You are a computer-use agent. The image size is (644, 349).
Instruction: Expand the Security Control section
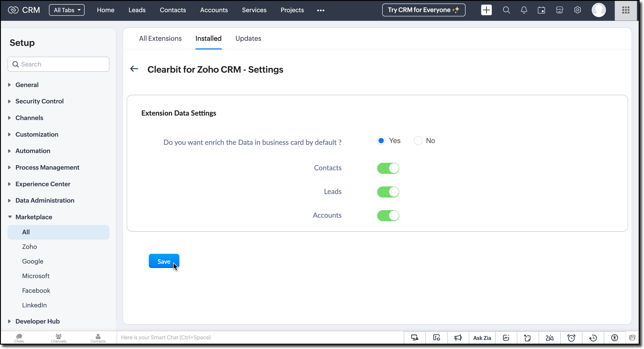(39, 101)
